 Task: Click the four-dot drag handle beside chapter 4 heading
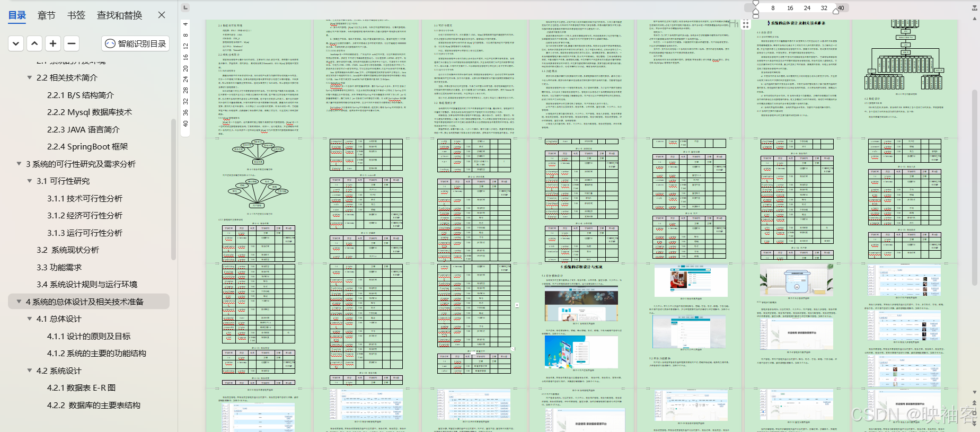[746, 24]
